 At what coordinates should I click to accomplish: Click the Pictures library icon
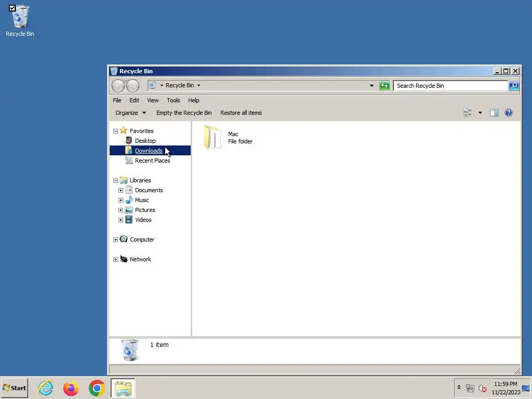[129, 210]
